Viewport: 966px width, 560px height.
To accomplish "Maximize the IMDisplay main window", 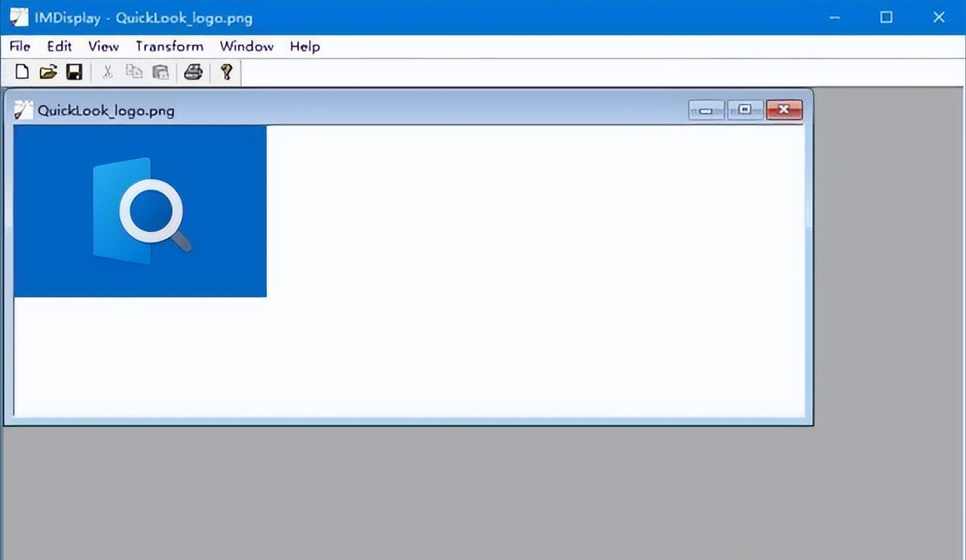I will click(886, 17).
